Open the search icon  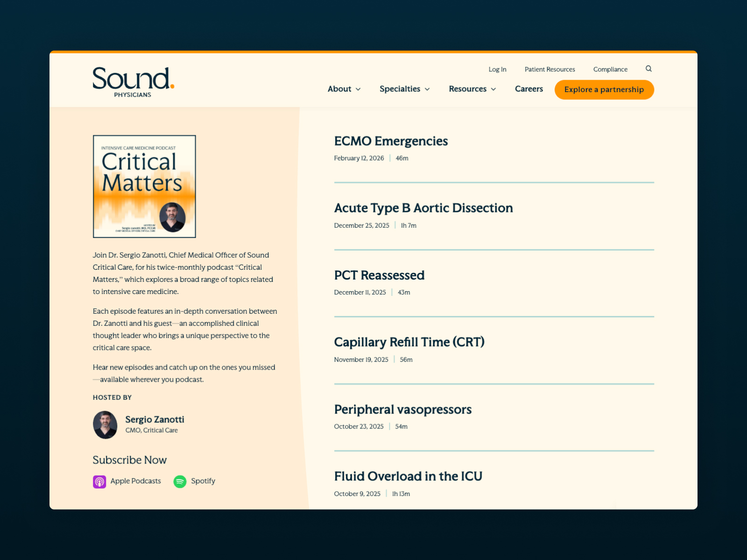point(648,69)
